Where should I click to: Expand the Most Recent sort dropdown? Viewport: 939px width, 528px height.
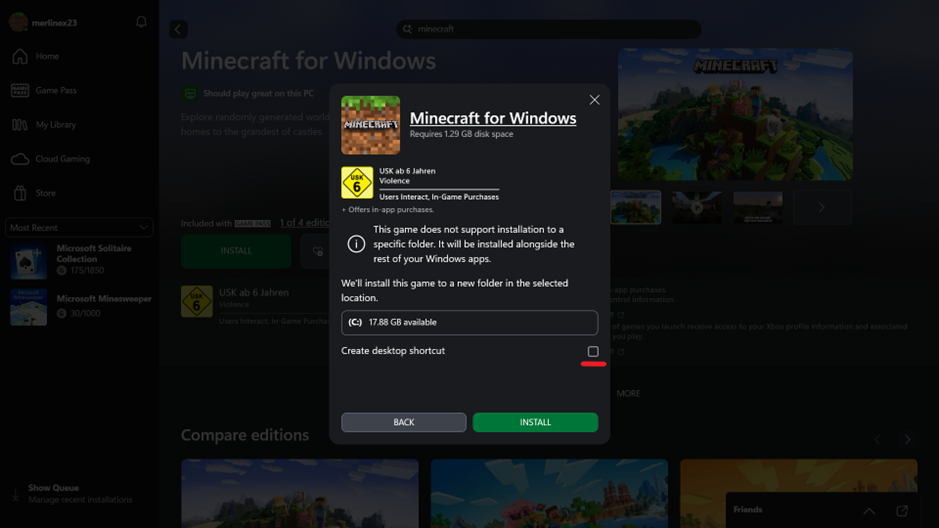[x=79, y=227]
